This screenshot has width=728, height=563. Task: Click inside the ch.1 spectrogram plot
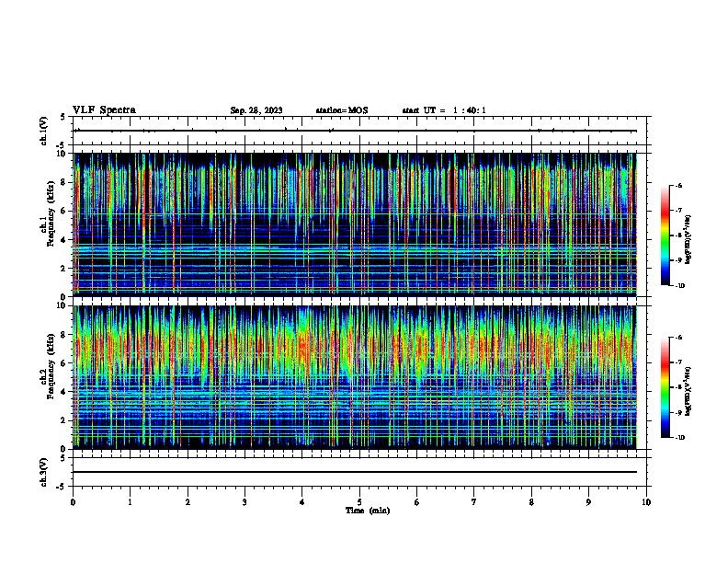pyautogui.click(x=355, y=224)
